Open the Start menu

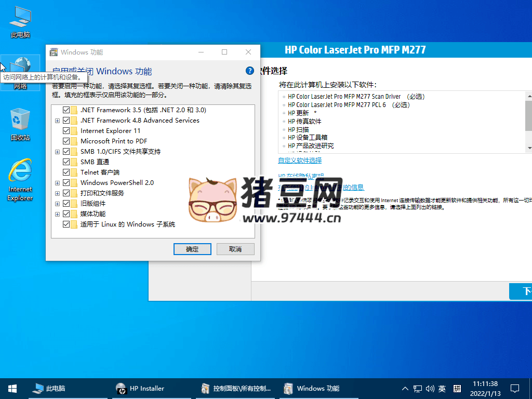point(11,388)
